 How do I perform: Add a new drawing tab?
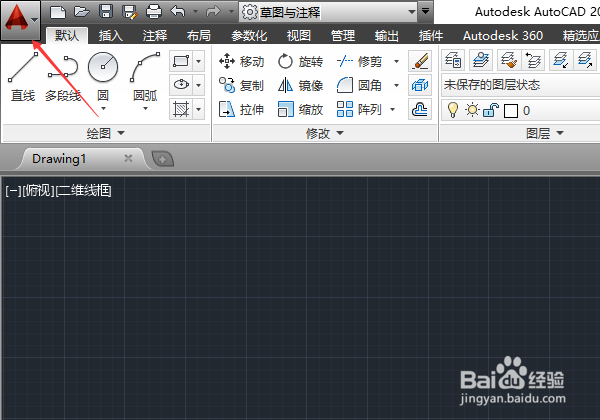pos(163,159)
